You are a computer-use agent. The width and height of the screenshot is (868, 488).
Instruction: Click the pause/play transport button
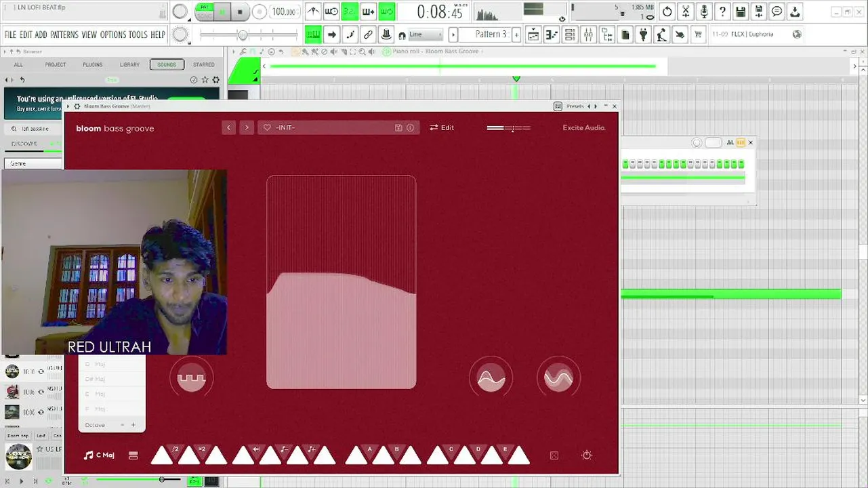(222, 12)
